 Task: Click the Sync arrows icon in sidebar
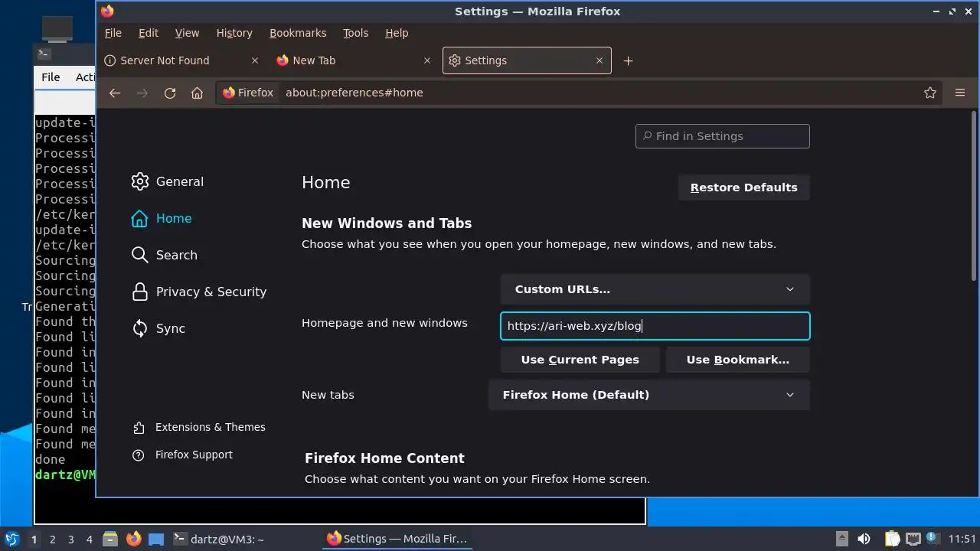pyautogui.click(x=139, y=328)
